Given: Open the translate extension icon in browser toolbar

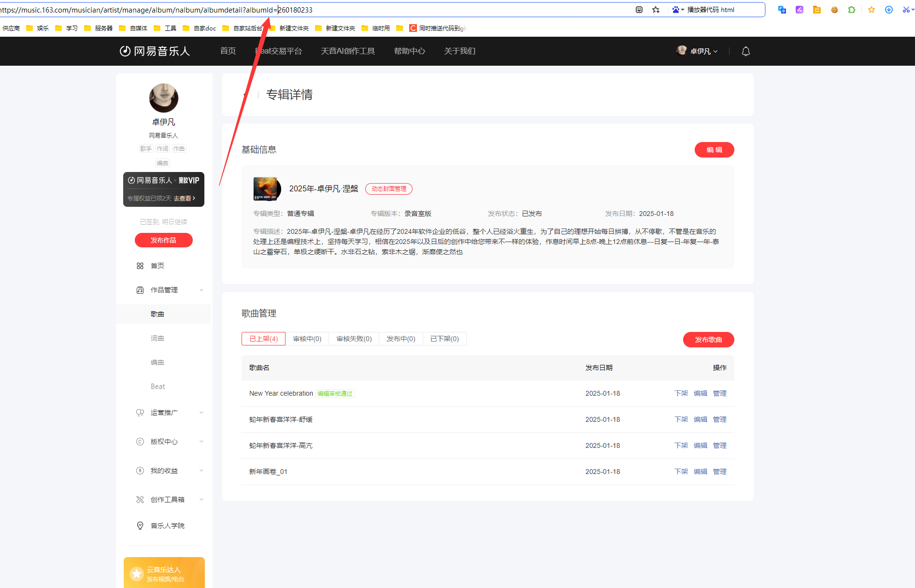Looking at the screenshot, I should tap(782, 10).
